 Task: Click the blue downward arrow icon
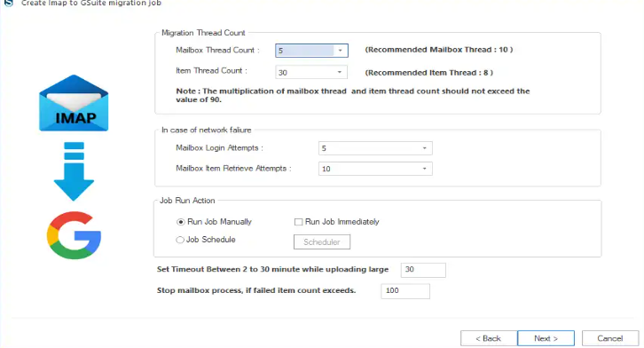click(x=74, y=171)
